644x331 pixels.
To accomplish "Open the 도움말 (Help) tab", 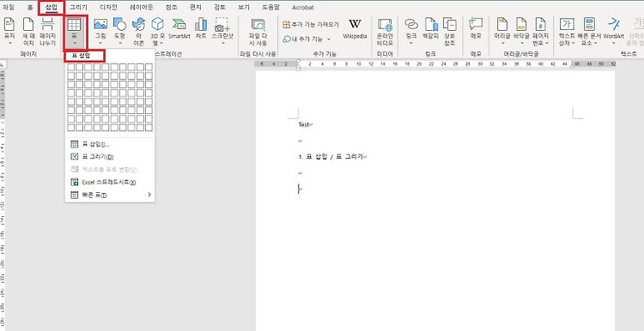I will [x=271, y=8].
